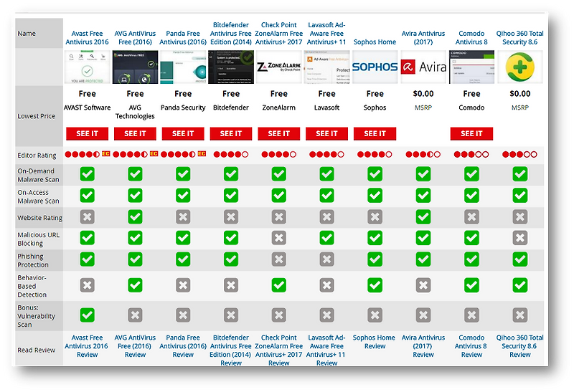Click SEE IT under AVG Technologies
Viewport: 574px width, 392px height.
tap(135, 133)
